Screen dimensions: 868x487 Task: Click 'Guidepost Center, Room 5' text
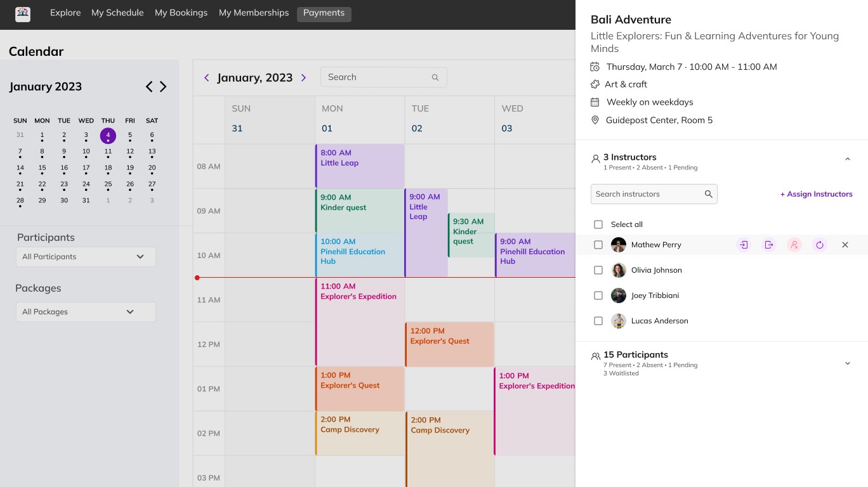click(659, 120)
